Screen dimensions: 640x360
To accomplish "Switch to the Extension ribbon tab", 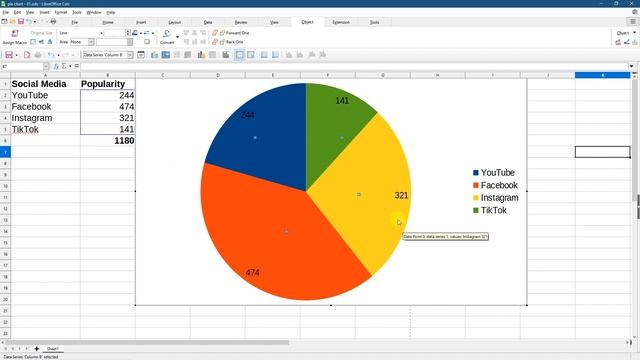I will coord(341,22).
